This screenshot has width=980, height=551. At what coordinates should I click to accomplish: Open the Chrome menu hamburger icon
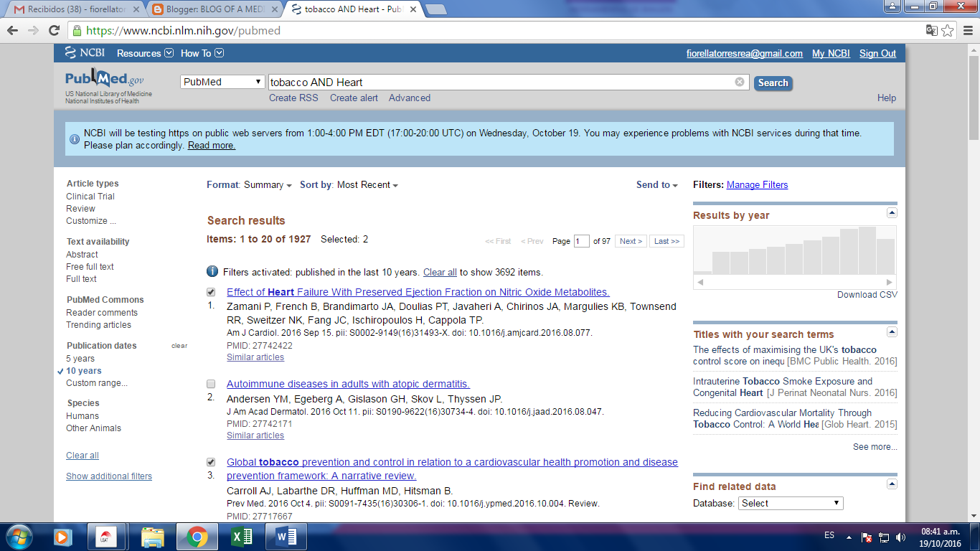[x=967, y=30]
